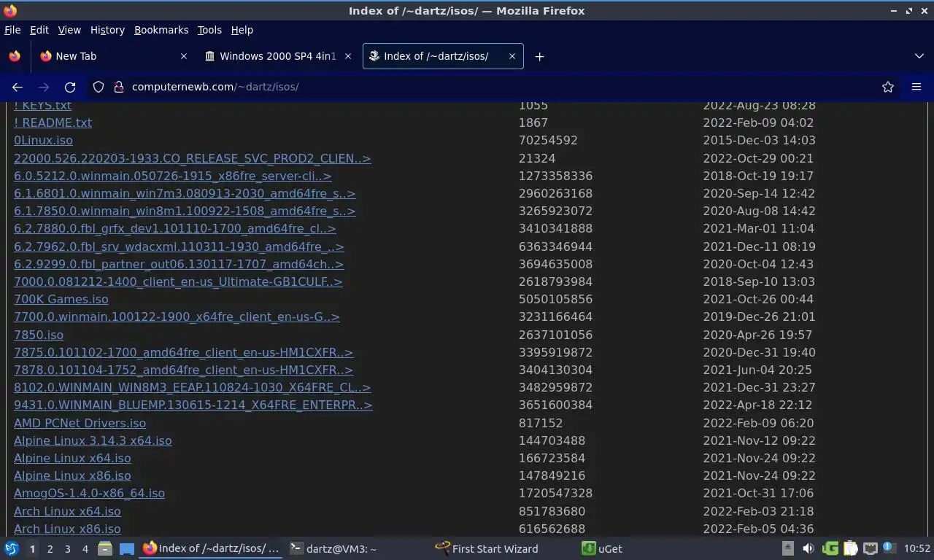
Task: Open the 6.2.7962.0.fbl_srv_wdacxml link
Action: coord(179,246)
